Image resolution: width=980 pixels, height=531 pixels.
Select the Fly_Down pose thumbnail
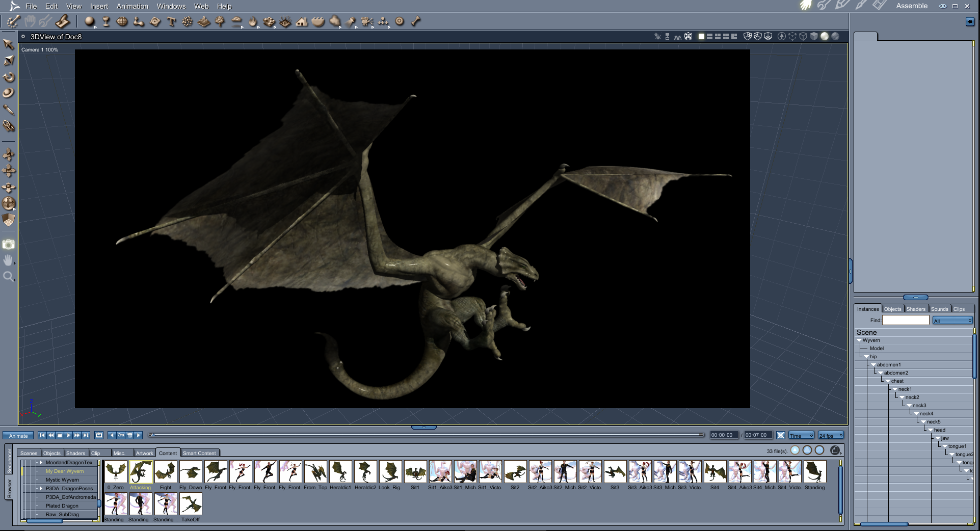pyautogui.click(x=191, y=472)
